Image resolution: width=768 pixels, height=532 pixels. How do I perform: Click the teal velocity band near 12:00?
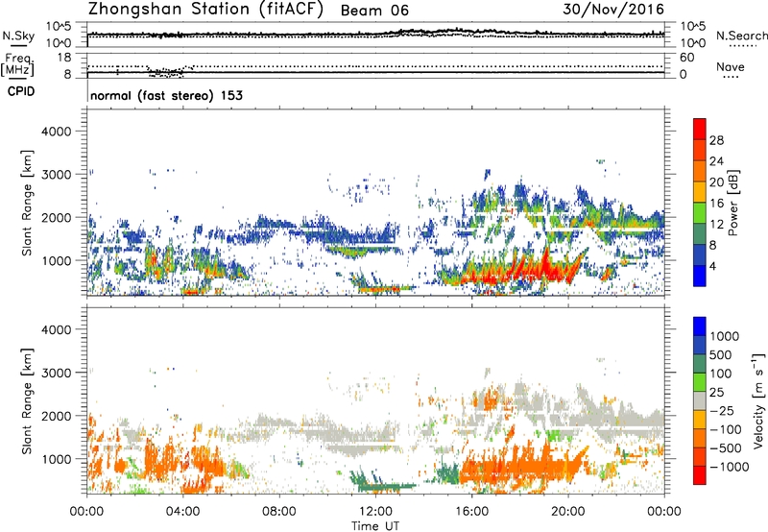[x=385, y=485]
